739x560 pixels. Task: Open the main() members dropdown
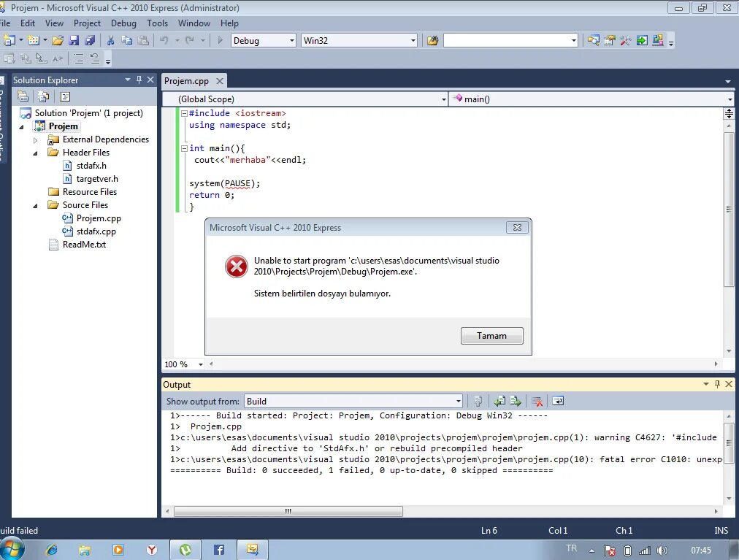(730, 99)
